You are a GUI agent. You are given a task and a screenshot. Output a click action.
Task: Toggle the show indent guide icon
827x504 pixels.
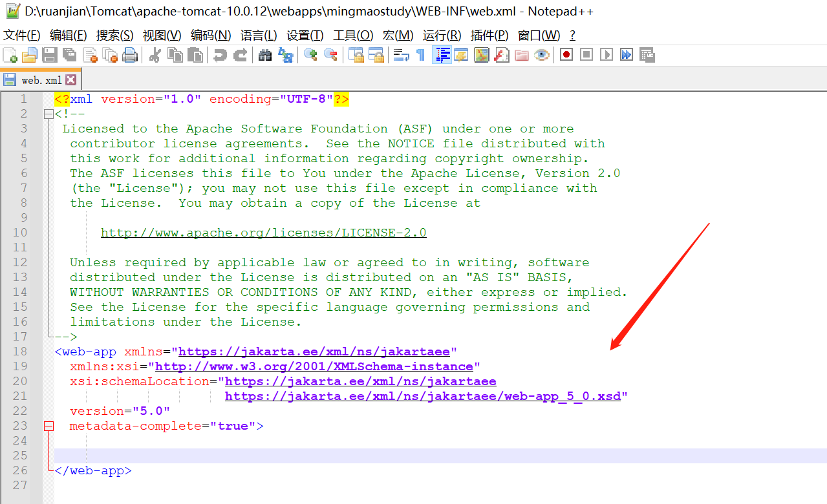tap(442, 55)
